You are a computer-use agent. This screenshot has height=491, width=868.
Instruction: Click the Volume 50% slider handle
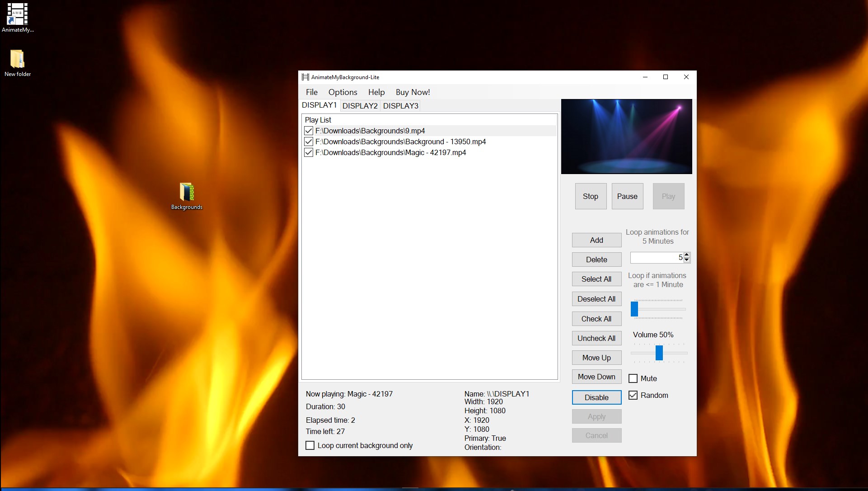659,353
